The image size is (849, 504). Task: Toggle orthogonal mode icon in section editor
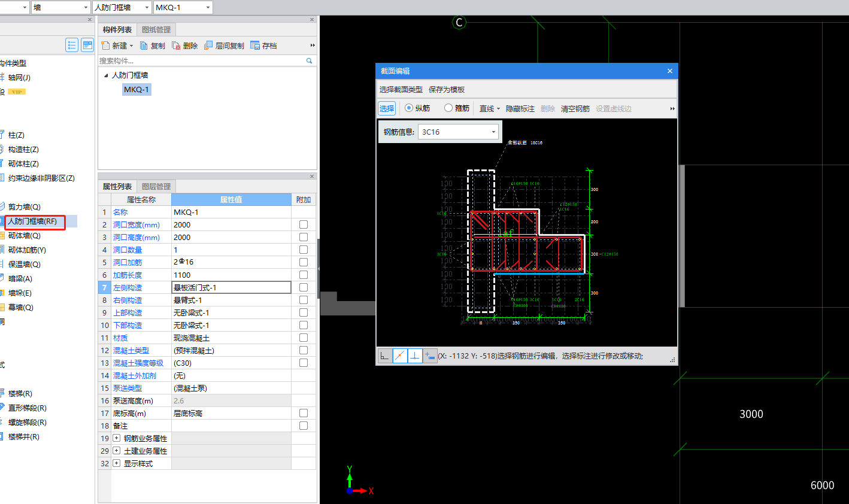pos(385,356)
